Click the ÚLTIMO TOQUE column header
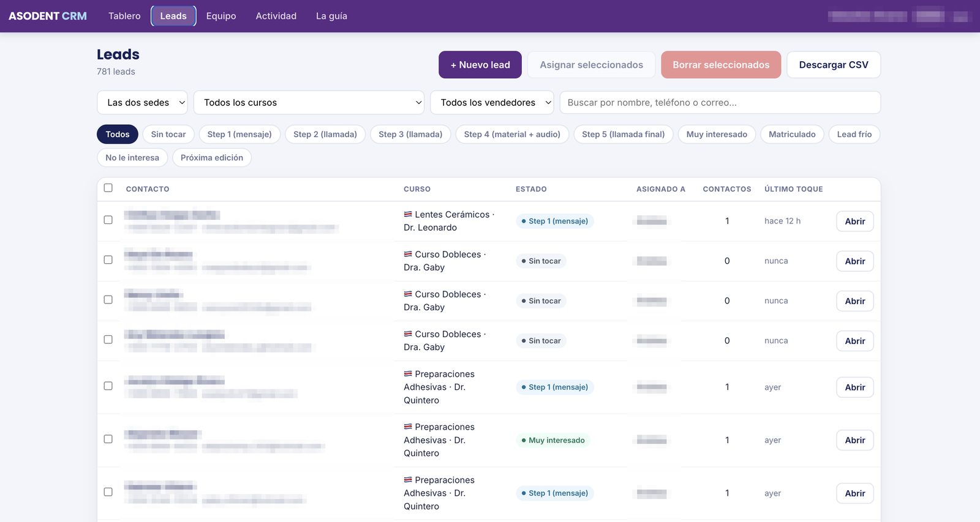Screen dimensions: 980x522 click(x=794, y=189)
